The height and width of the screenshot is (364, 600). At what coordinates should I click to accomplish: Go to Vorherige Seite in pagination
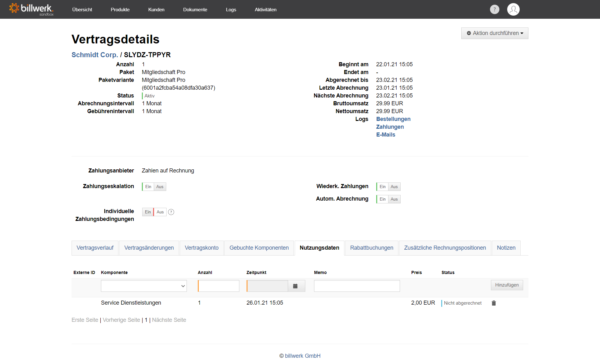coord(121,320)
